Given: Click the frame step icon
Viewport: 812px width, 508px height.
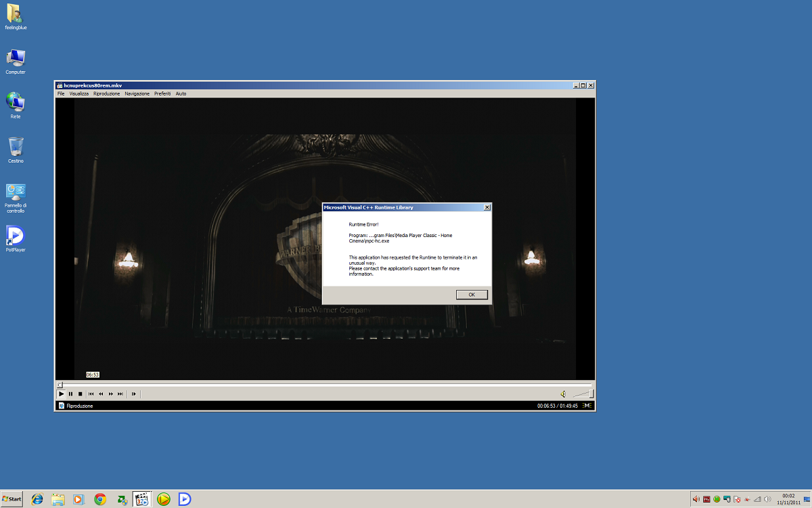Looking at the screenshot, I should 134,394.
